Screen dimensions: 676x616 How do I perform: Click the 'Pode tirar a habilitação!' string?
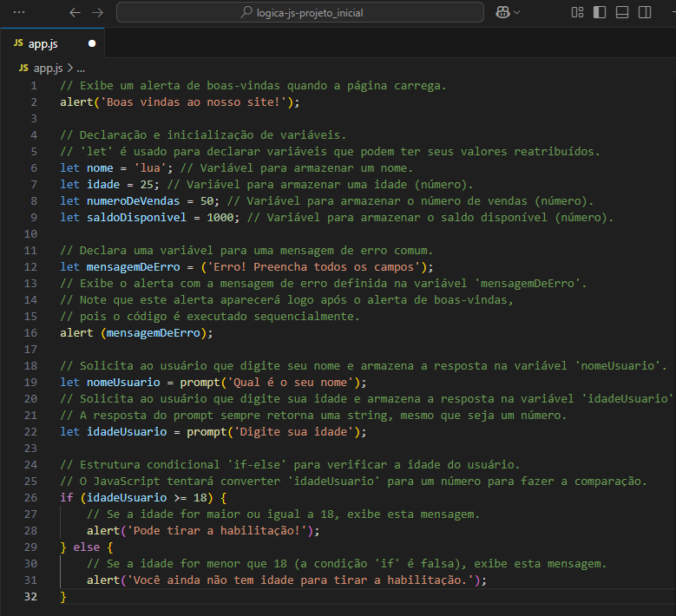217,531
